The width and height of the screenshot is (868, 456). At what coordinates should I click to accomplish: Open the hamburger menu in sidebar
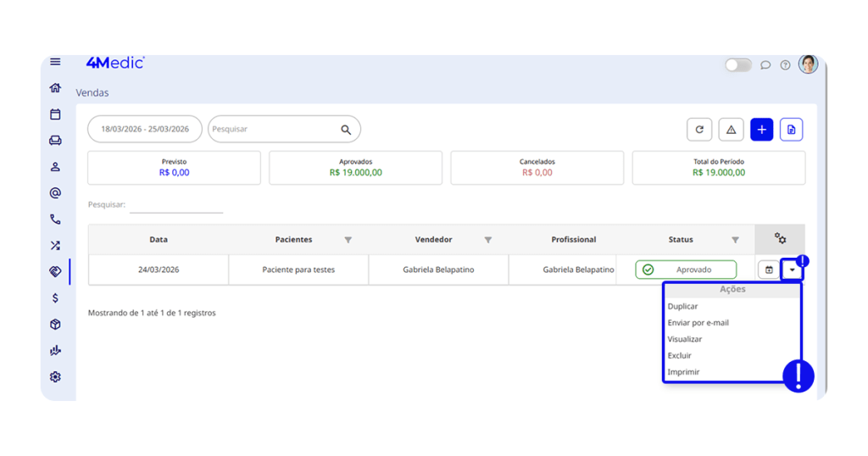point(55,62)
